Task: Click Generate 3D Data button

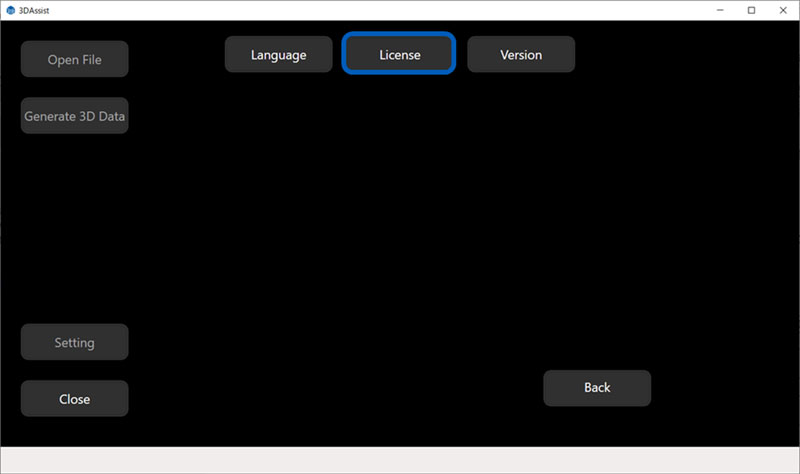Action: coord(75,116)
